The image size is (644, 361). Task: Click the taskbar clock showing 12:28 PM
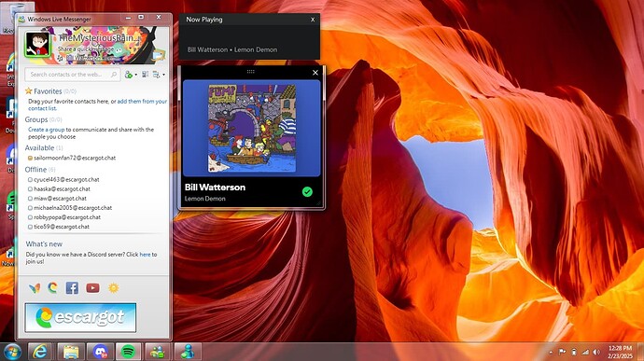(620, 352)
